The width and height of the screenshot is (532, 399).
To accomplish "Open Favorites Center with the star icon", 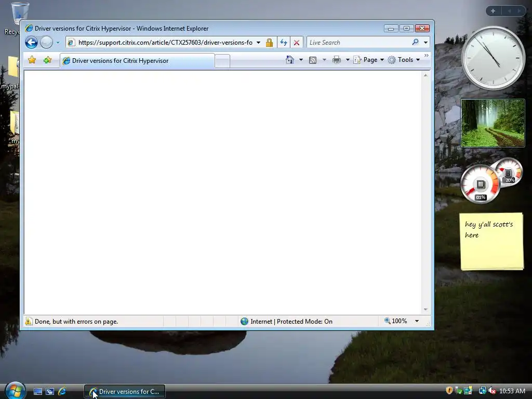I will [x=32, y=60].
